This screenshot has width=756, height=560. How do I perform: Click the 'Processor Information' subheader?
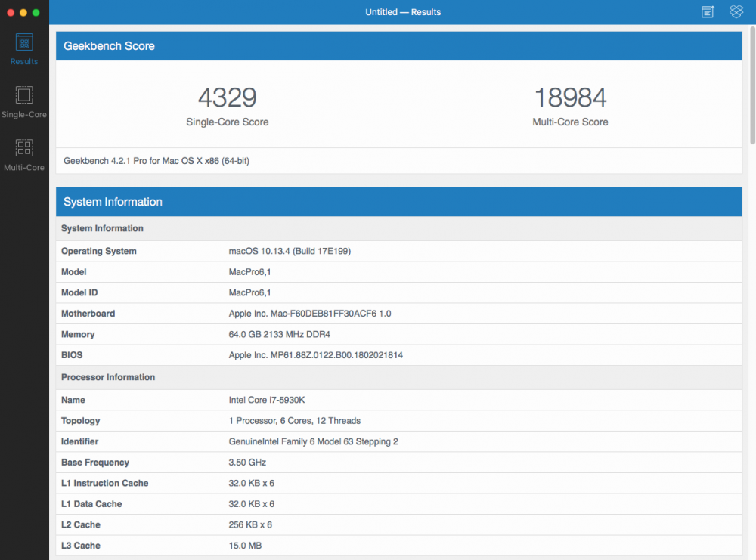pos(108,377)
